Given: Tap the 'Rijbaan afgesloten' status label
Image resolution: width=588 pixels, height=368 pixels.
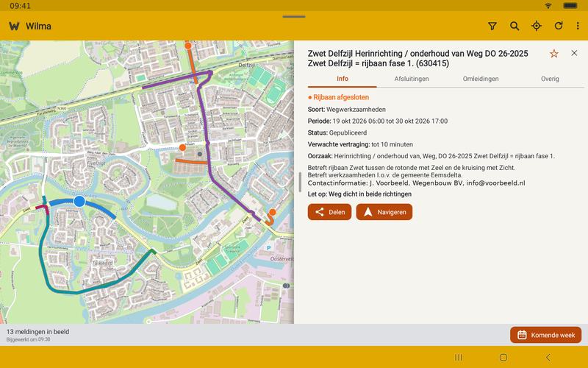Looking at the screenshot, I should [x=339, y=97].
